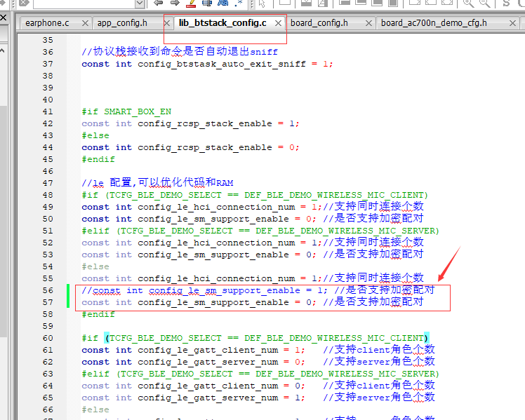Click config_le_gatt_client_num = 0 line 64
This screenshot has height=420, width=525.
(258, 386)
